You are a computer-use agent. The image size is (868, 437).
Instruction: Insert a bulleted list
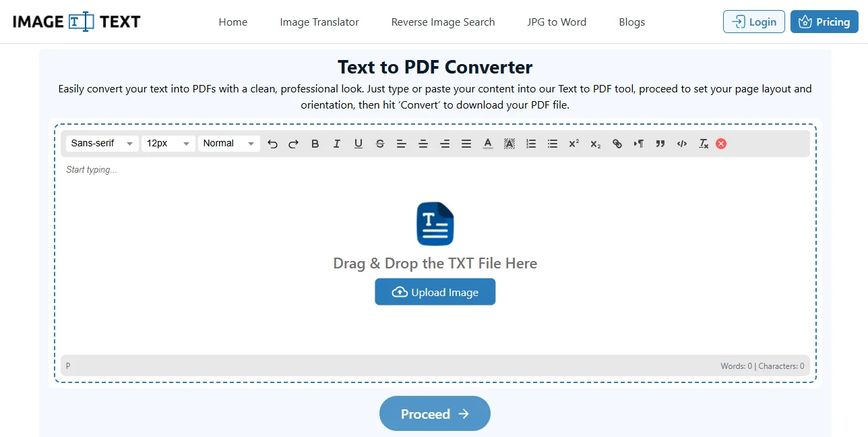[553, 144]
